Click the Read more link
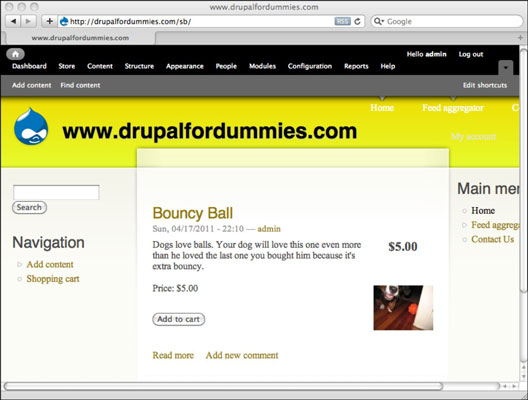528x400 pixels. (x=173, y=355)
